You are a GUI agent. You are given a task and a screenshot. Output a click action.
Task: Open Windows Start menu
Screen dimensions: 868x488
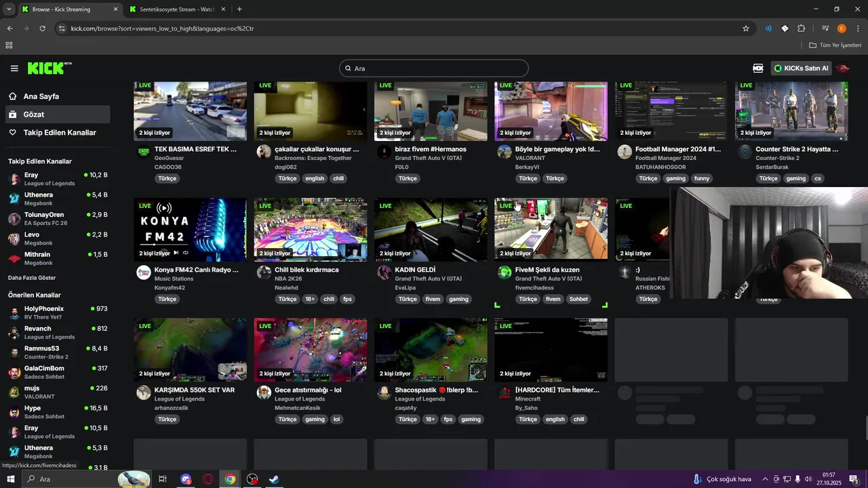(11, 479)
